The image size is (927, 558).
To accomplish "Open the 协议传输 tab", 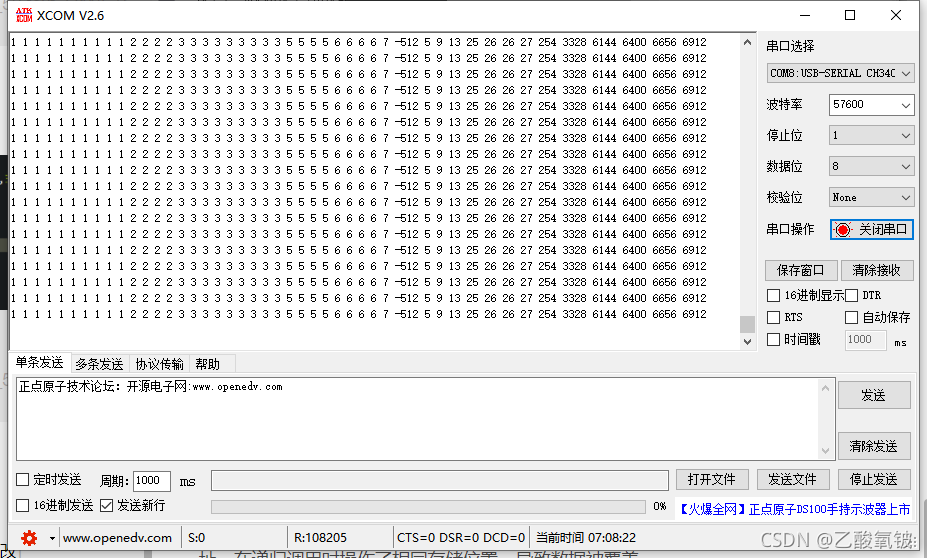I will click(160, 364).
